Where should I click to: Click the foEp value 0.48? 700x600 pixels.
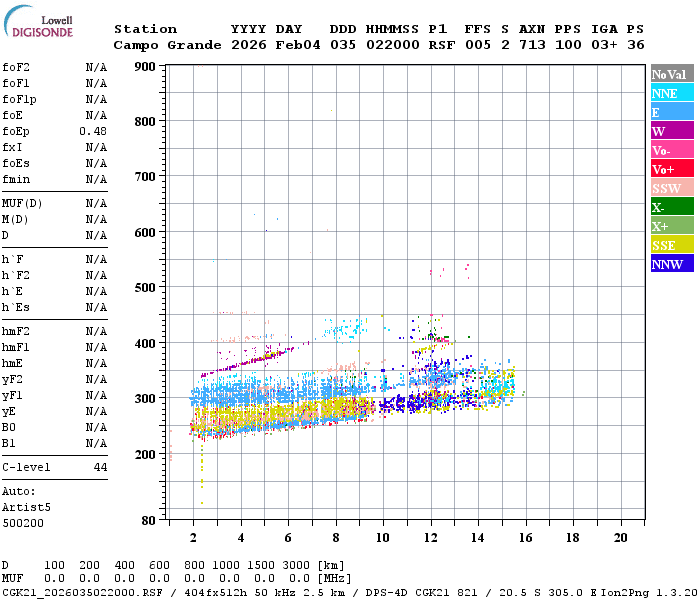pyautogui.click(x=93, y=132)
